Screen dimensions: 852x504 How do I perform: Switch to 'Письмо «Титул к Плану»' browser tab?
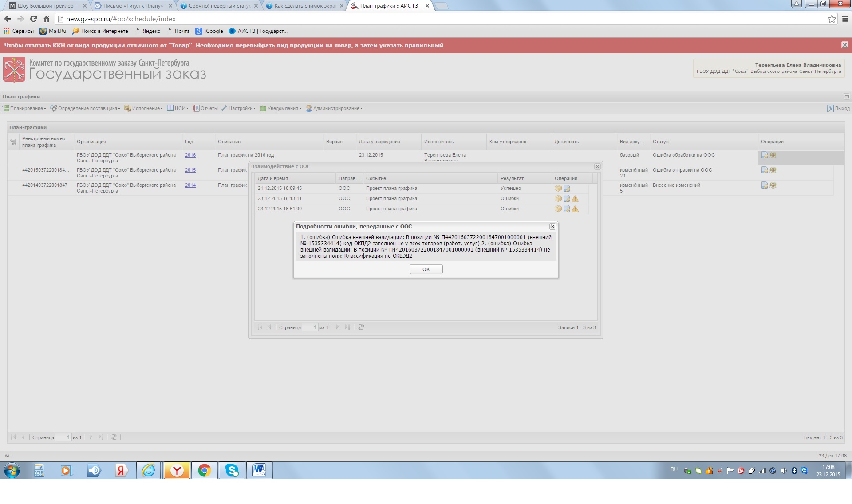(x=133, y=6)
